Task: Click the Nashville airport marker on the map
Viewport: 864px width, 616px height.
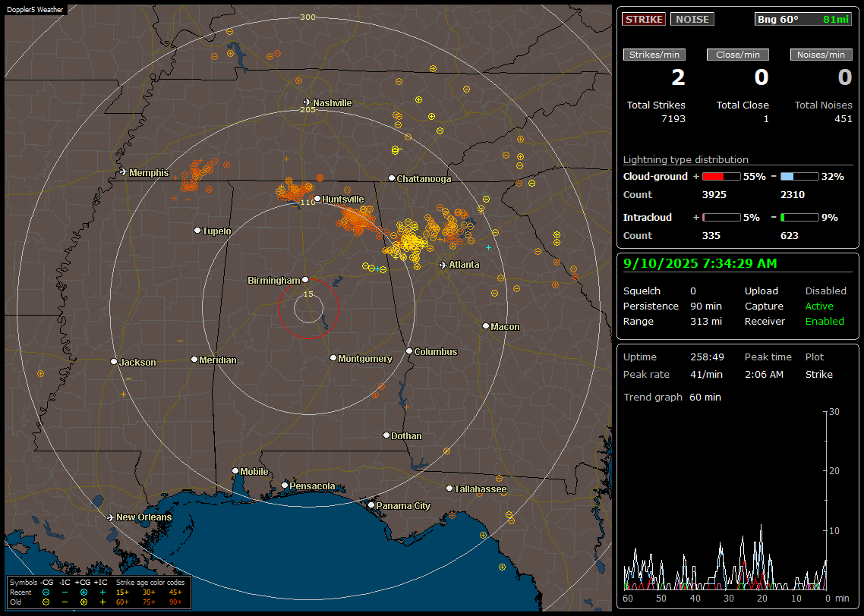Action: click(307, 102)
